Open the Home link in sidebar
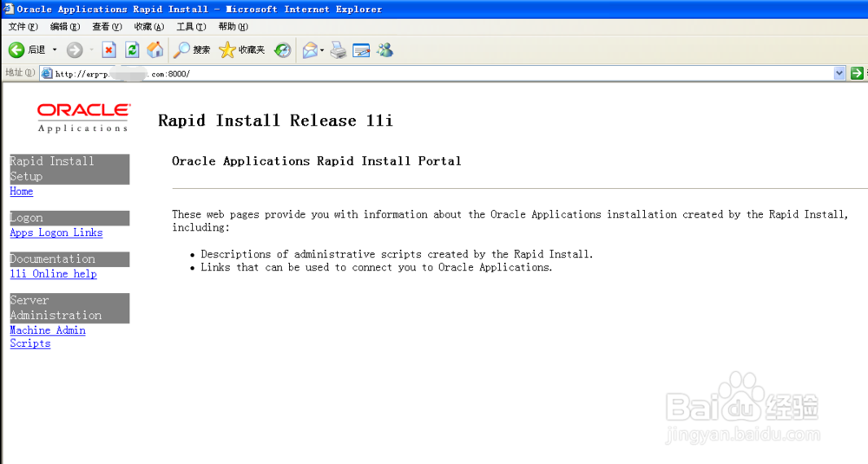 point(22,192)
